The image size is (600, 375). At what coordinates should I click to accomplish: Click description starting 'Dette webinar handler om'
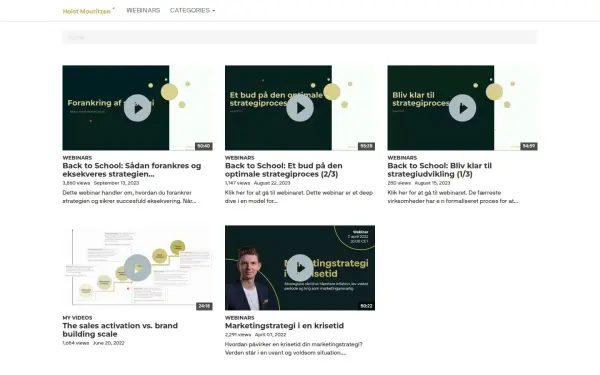pos(129,197)
